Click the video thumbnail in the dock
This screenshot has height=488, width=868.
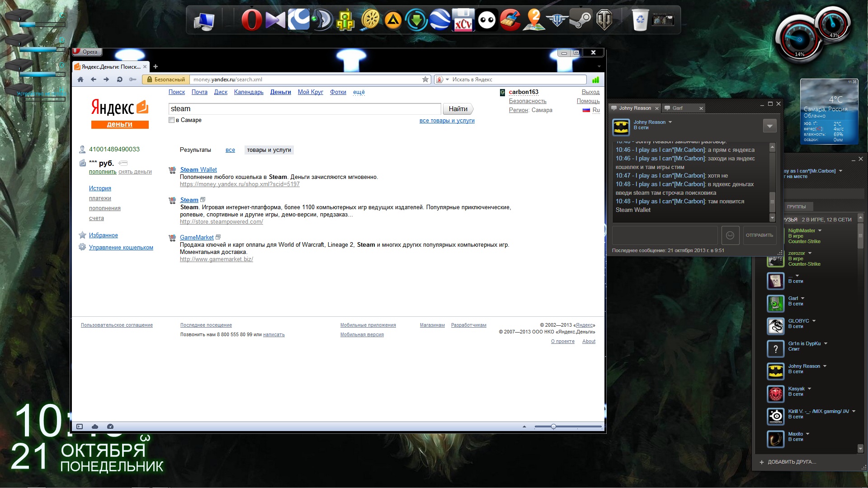pos(663,20)
